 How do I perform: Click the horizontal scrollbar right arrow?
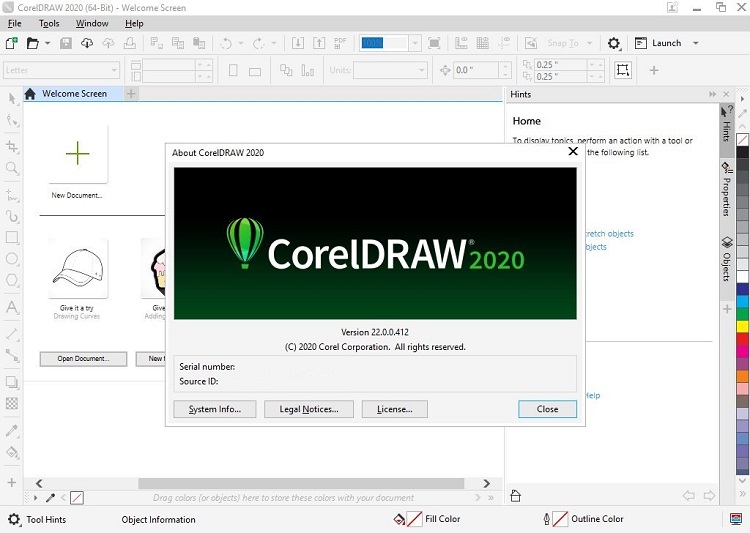click(x=486, y=483)
